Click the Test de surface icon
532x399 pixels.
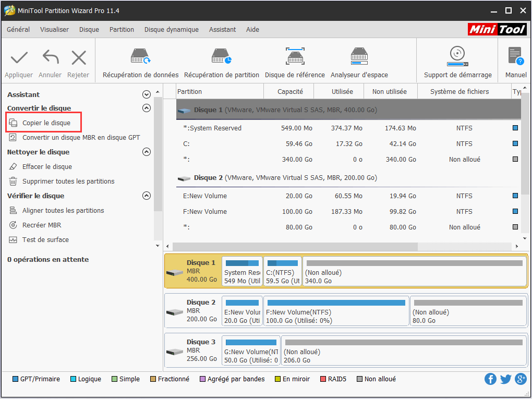13,239
